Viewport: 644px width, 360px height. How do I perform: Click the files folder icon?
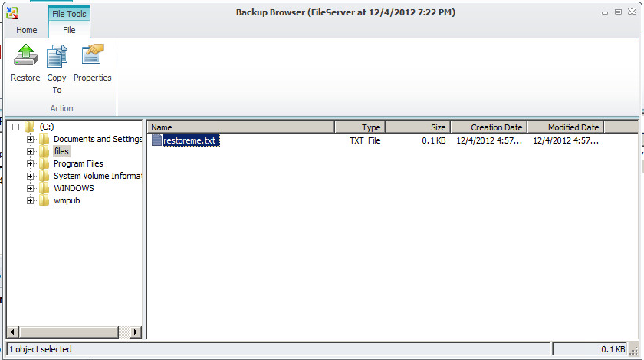click(44, 151)
